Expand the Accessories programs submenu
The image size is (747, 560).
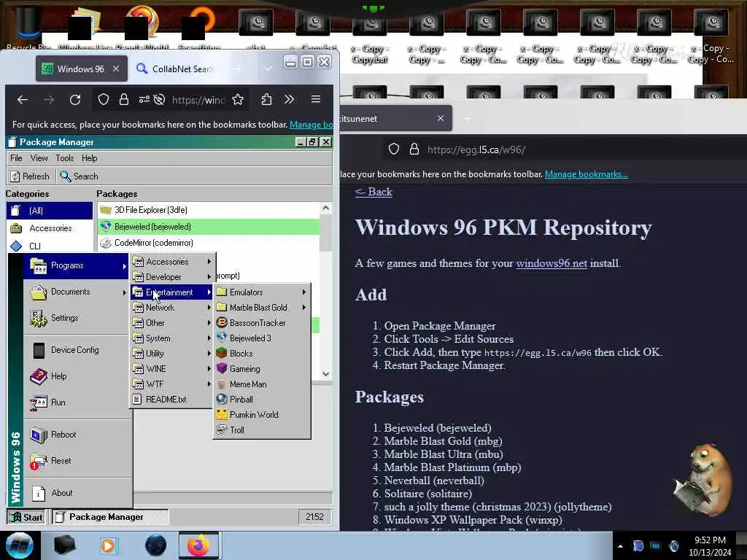tap(171, 262)
